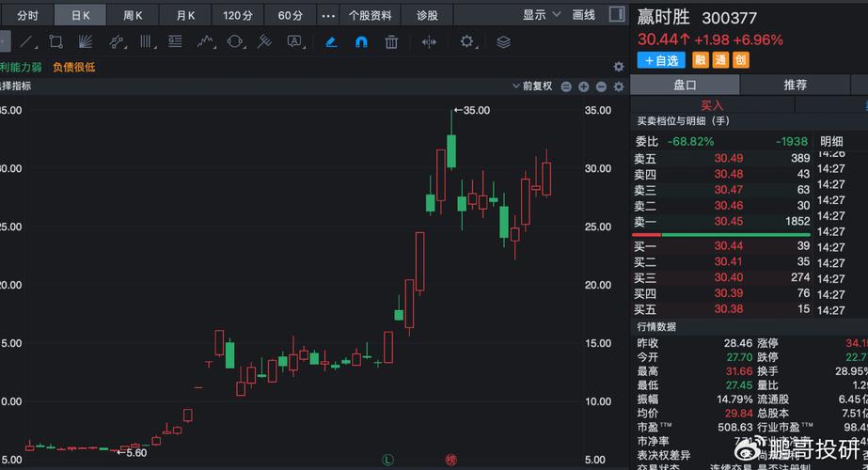Screen dimensions: 868x470
Task: Select the text-lines level tool
Action: (175, 42)
